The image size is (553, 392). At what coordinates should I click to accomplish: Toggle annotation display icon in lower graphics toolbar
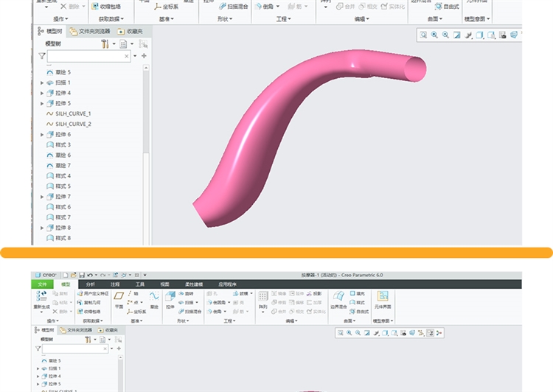430,333
